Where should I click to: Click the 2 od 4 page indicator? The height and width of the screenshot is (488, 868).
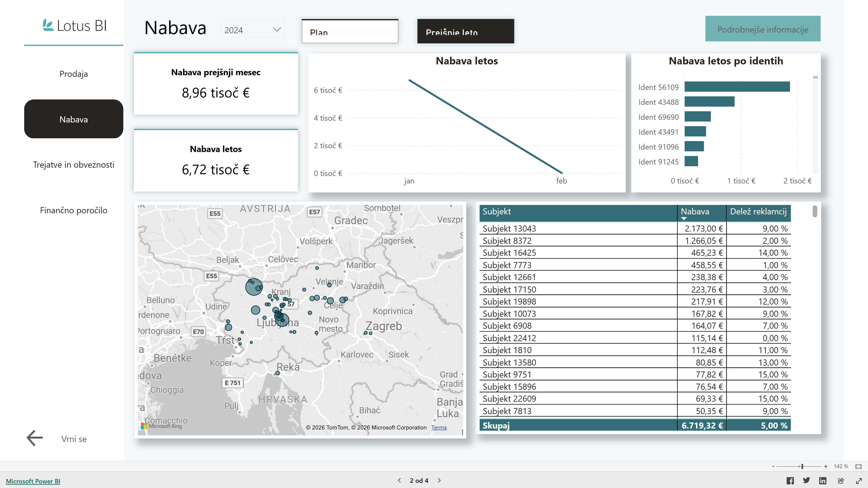tap(419, 481)
